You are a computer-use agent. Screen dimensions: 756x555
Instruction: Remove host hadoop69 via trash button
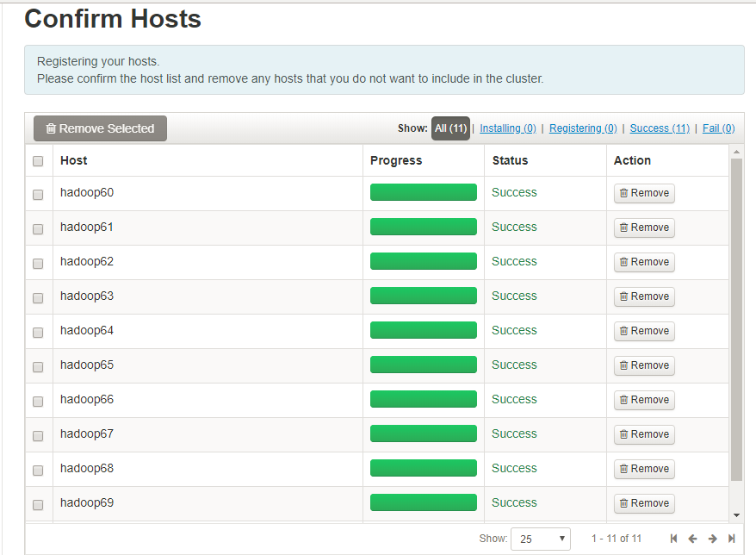click(644, 503)
